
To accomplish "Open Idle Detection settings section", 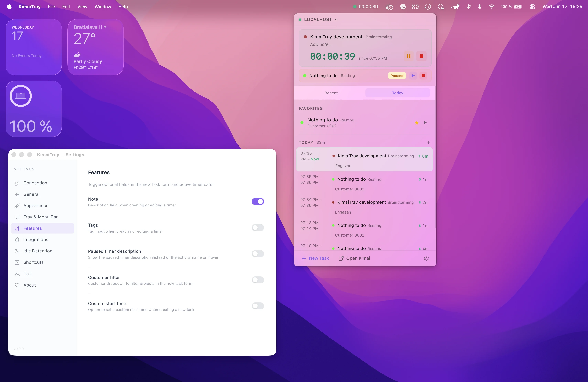I will point(42,251).
